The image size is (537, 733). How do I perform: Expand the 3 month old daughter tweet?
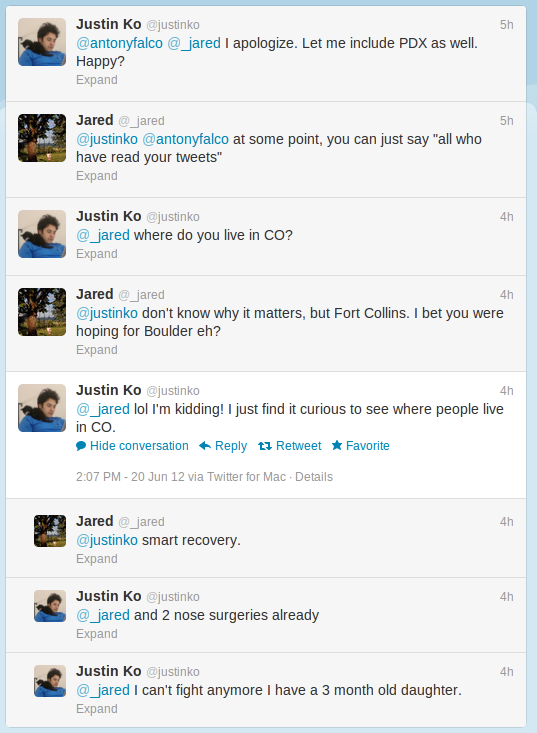coord(97,709)
